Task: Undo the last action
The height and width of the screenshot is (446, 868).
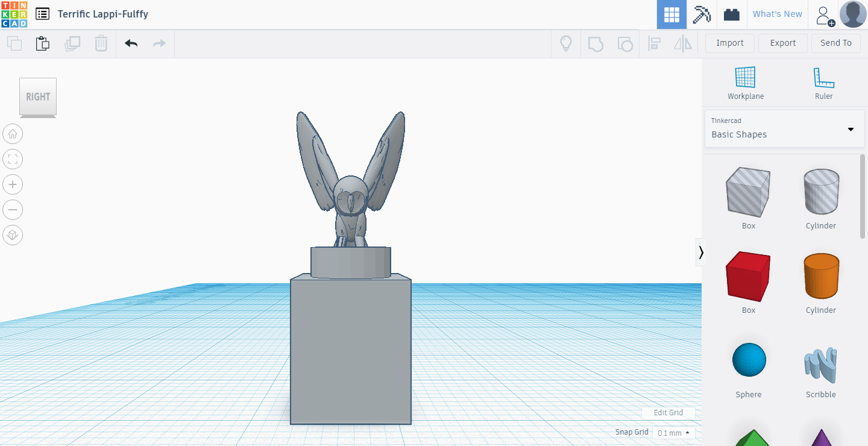Action: point(131,43)
